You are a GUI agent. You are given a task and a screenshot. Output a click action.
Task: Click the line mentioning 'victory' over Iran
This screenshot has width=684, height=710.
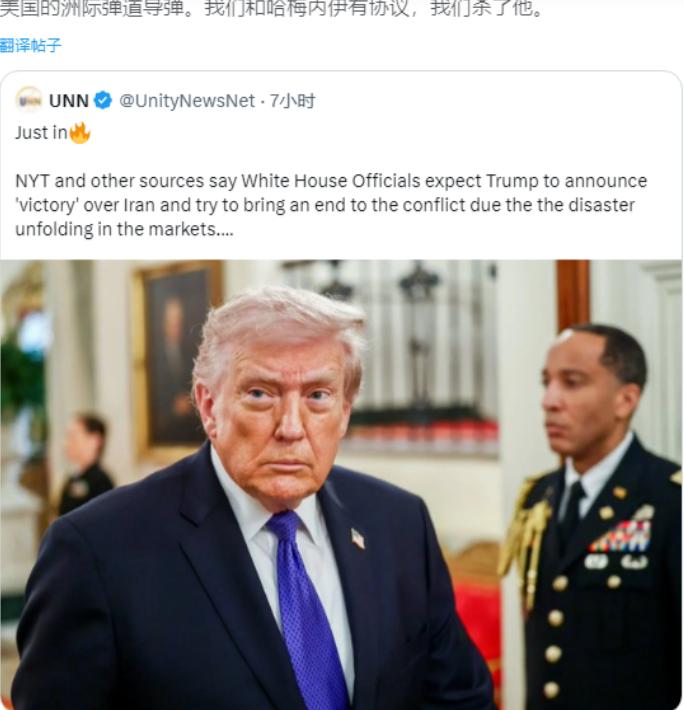coord(325,205)
